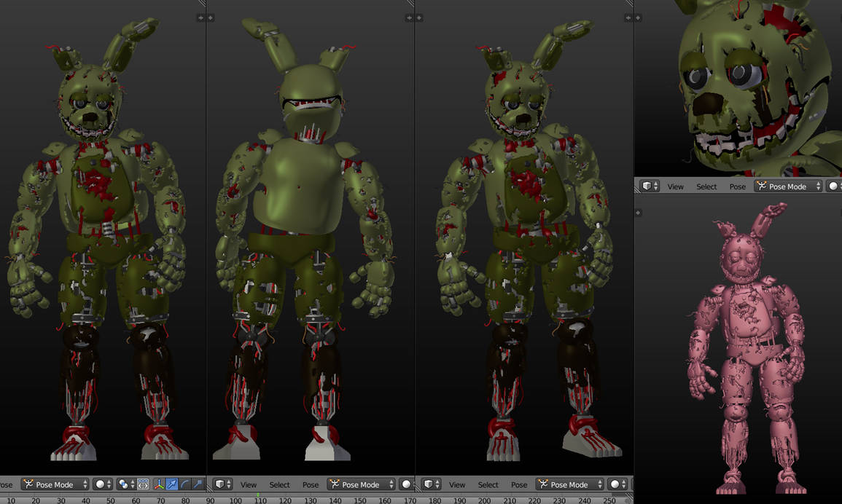Open the Pose Mode dropdown in the left viewport

(55, 484)
